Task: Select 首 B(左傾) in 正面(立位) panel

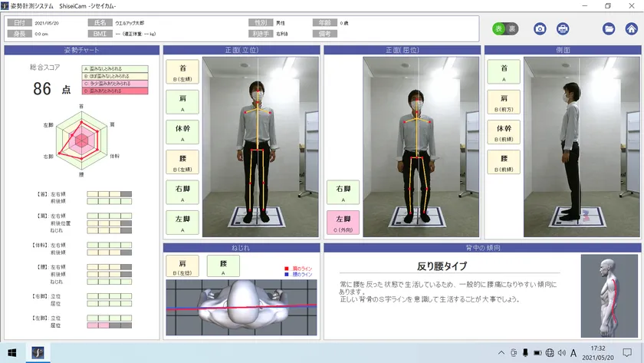Action: coord(182,72)
